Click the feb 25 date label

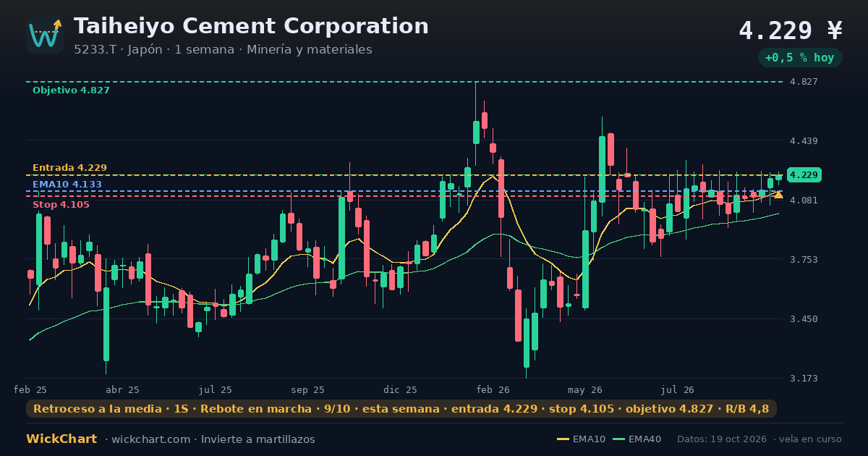click(x=30, y=389)
